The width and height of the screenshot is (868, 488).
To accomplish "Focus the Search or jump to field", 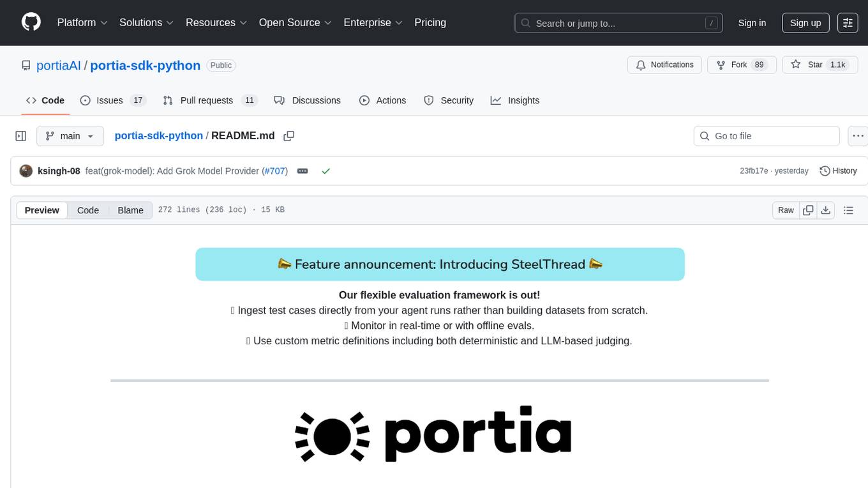I will pyautogui.click(x=618, y=23).
